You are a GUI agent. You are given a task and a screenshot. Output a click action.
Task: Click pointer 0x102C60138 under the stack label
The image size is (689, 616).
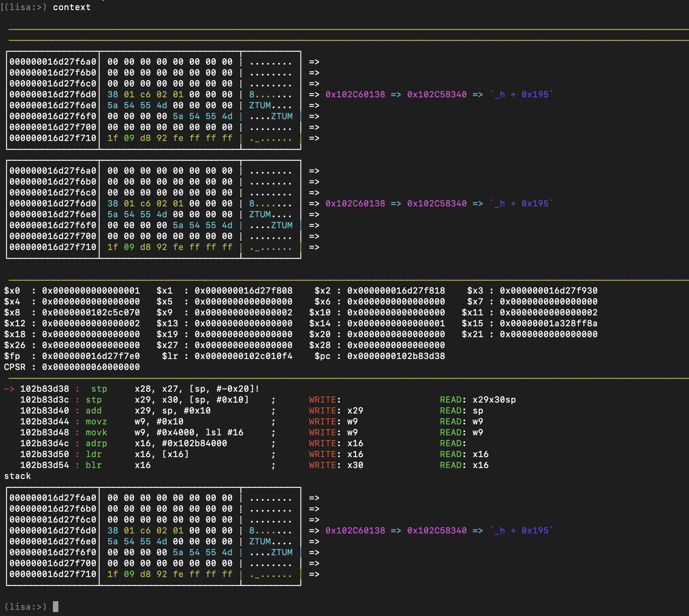click(355, 531)
